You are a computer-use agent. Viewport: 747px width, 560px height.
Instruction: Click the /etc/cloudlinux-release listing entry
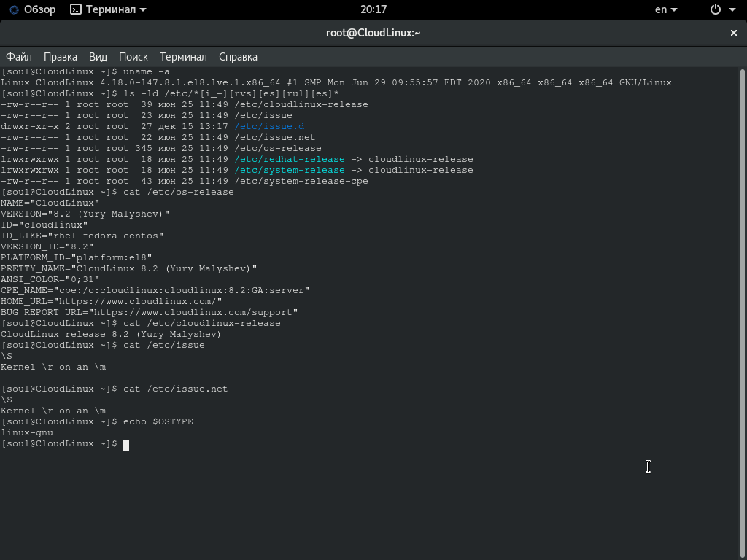[301, 104]
